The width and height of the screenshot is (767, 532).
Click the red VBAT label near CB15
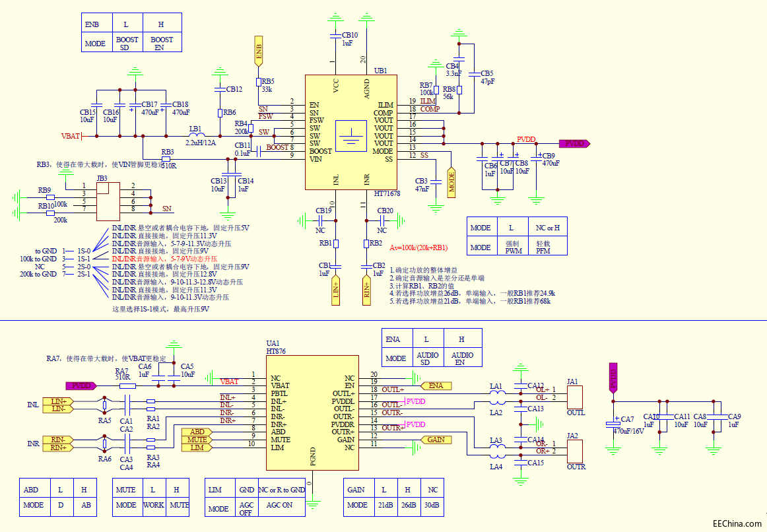pos(71,136)
